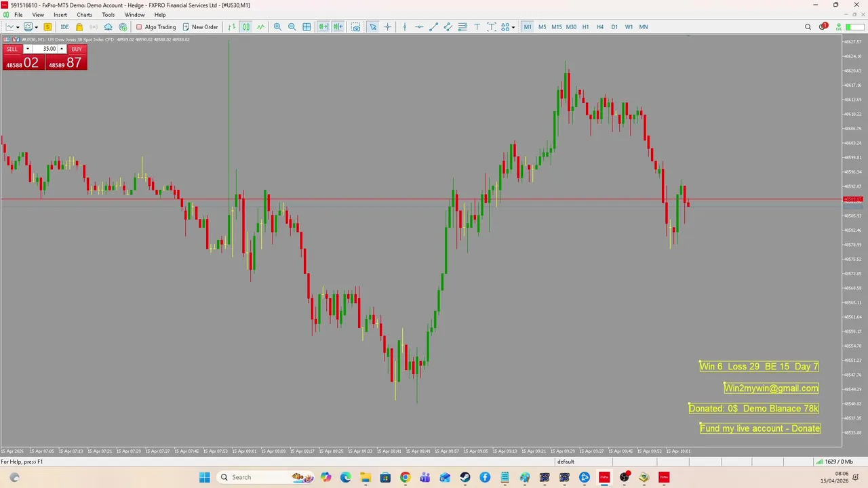Select the arrow cursor tool

point(373,27)
